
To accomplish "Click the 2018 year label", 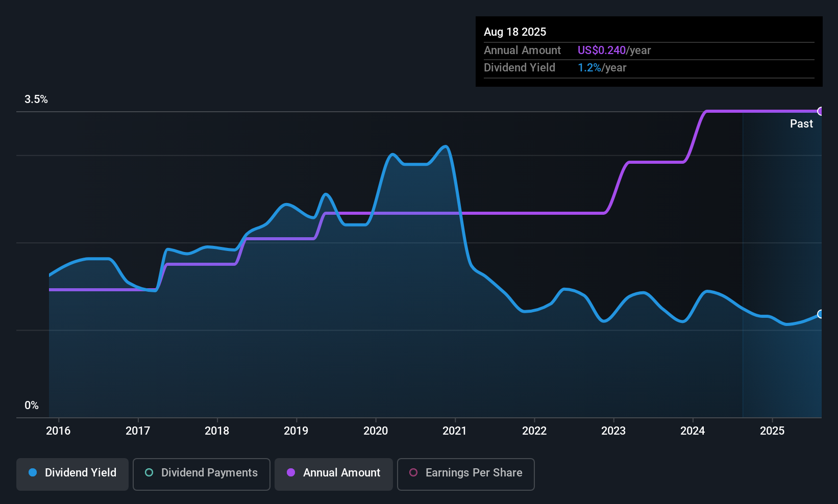I will [217, 431].
